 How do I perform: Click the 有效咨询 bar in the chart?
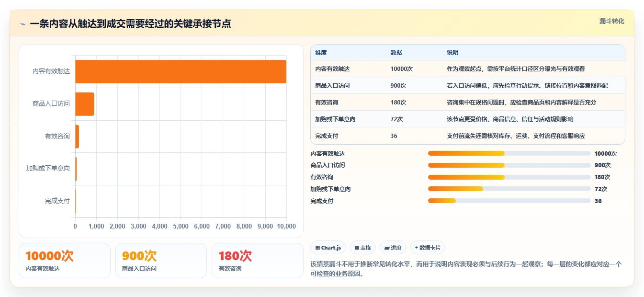pos(77,137)
